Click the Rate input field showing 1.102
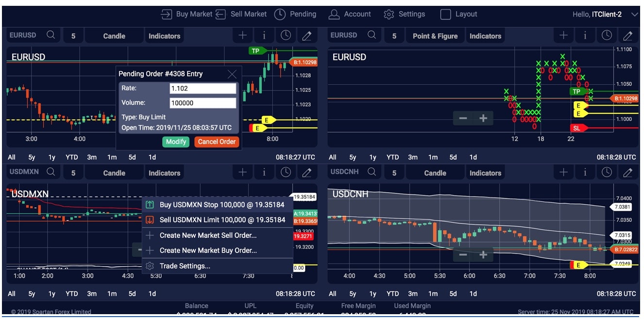Image resolution: width=644 pixels, height=320 pixels. coord(203,89)
